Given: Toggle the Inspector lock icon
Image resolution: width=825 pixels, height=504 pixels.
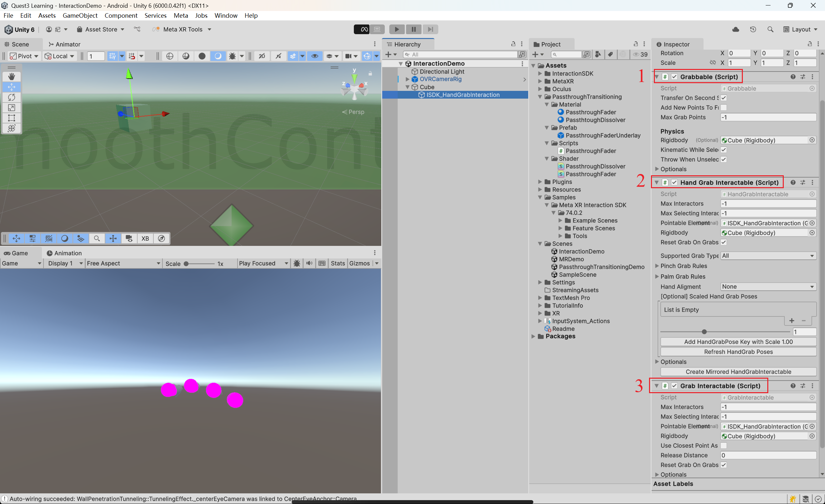Looking at the screenshot, I should 810,44.
